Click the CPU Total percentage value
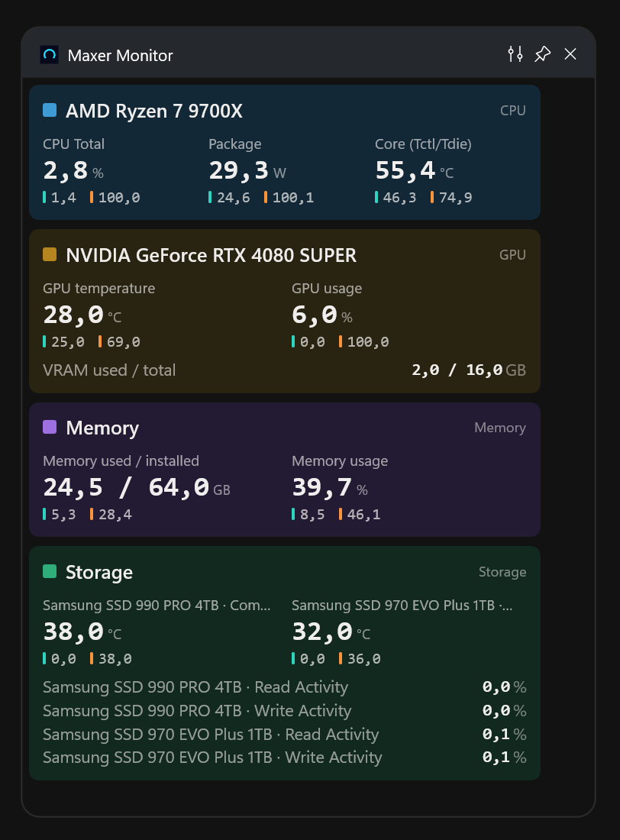620x840 pixels. [x=73, y=171]
